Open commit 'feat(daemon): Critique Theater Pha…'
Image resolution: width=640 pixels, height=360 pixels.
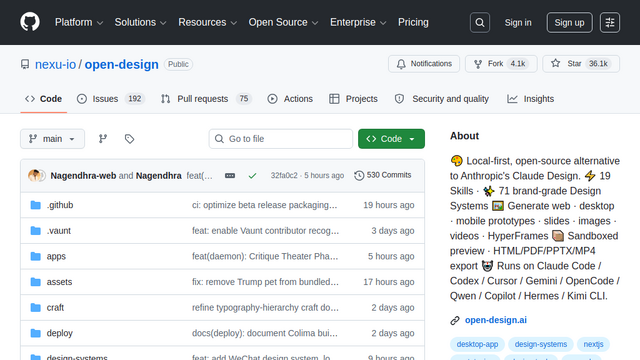pos(265,256)
